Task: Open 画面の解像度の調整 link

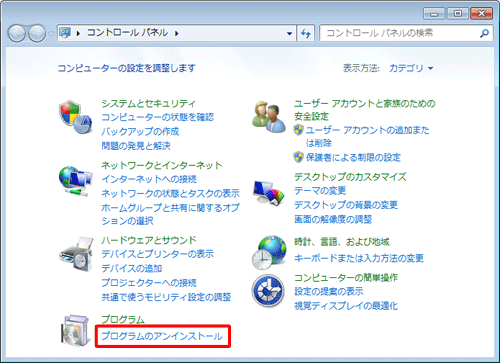Action: click(x=333, y=219)
